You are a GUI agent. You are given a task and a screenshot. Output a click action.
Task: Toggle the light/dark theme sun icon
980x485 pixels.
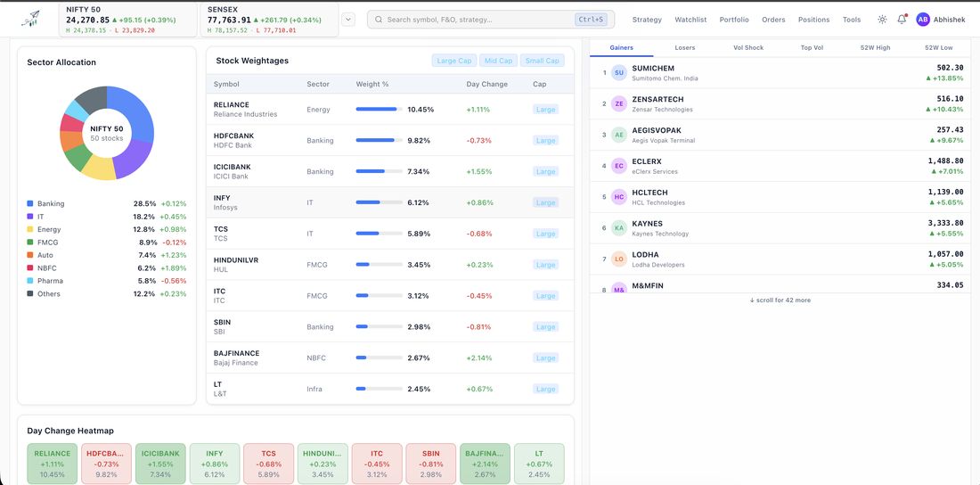tap(882, 20)
